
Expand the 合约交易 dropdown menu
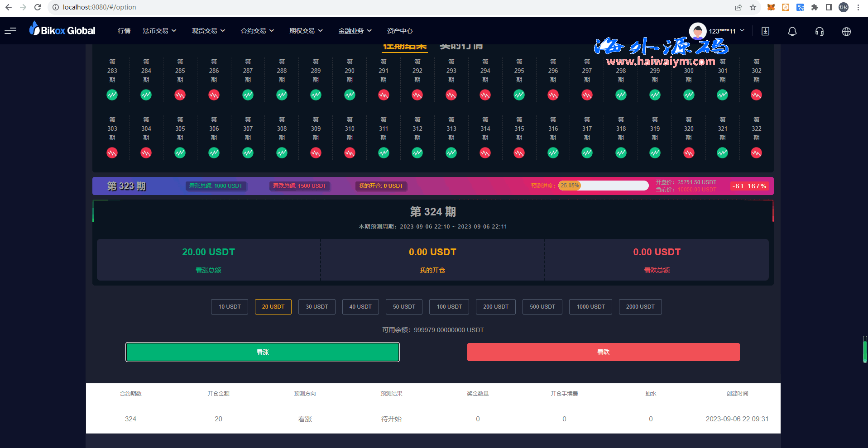257,31
